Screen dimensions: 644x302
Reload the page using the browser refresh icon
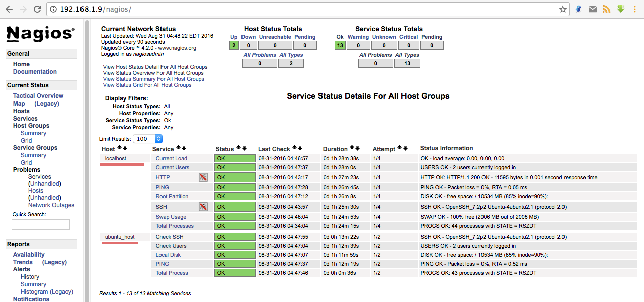point(37,9)
